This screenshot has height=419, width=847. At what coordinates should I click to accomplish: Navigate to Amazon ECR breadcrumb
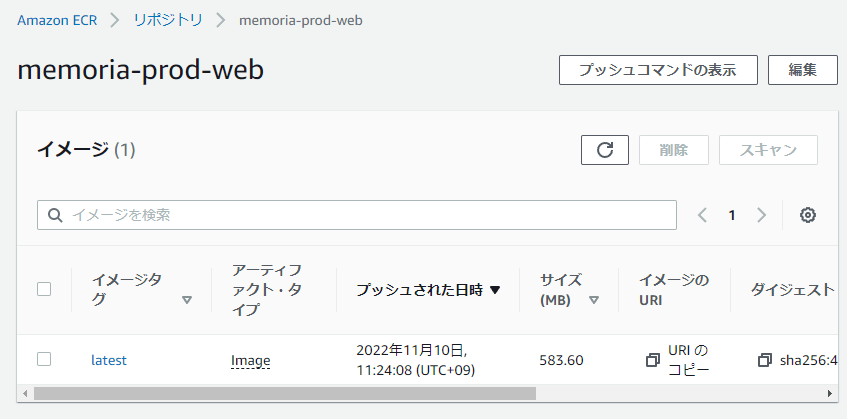[57, 21]
